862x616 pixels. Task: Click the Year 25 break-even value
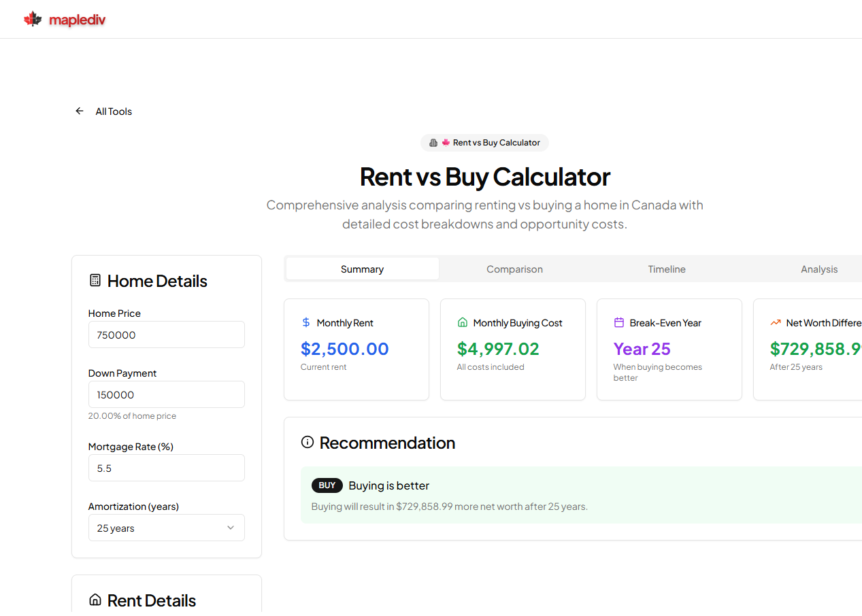642,349
